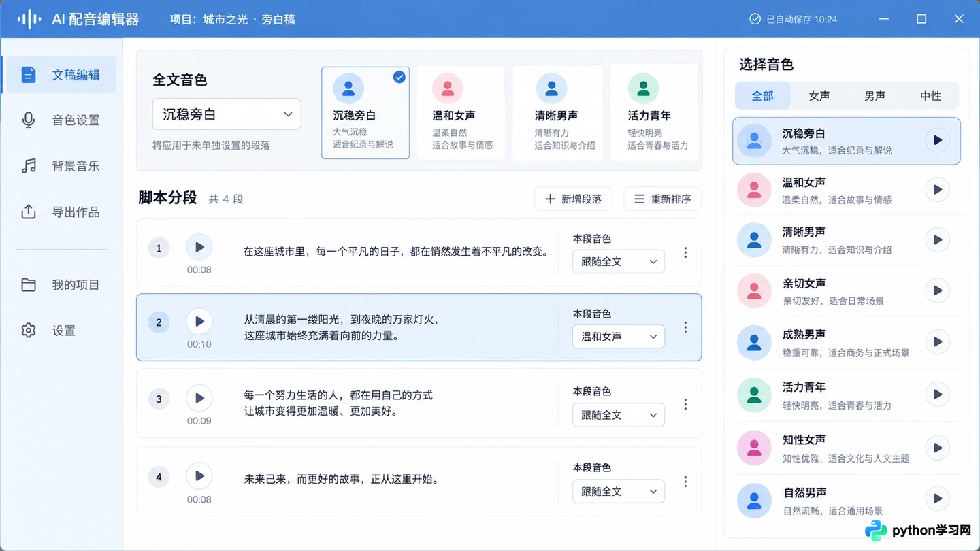Preview the 活力青年 voice in list
This screenshot has width=980, height=551.
click(x=937, y=395)
